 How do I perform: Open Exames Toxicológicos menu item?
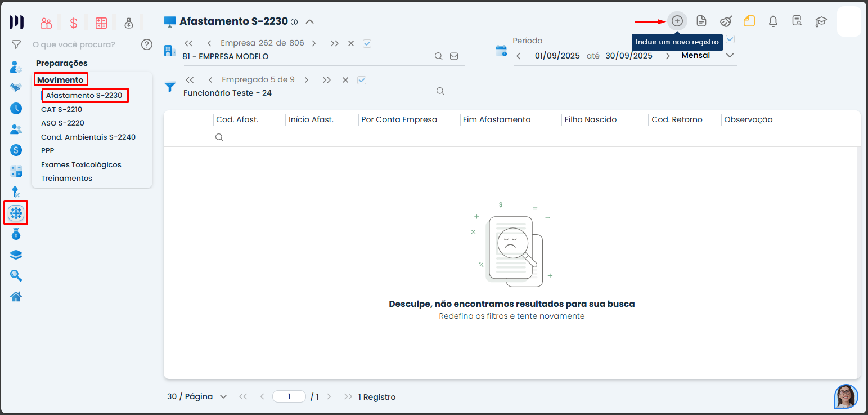point(81,164)
